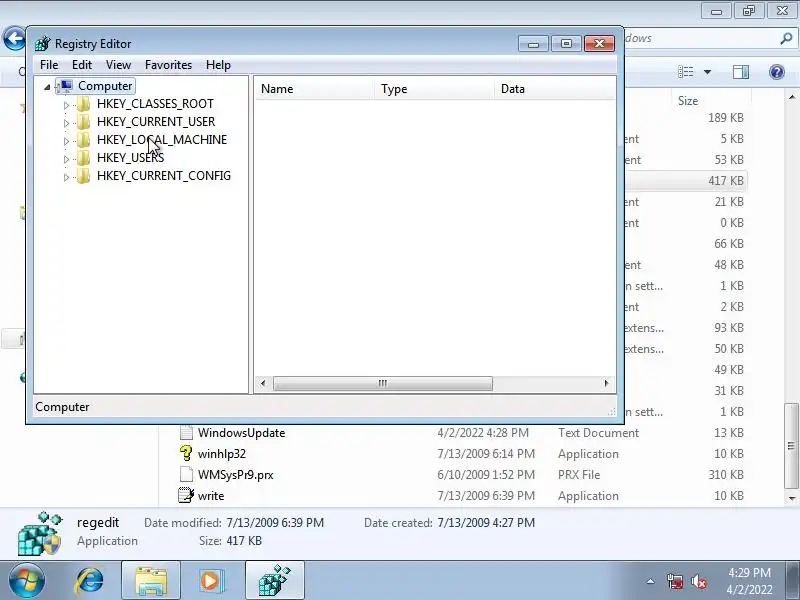The height and width of the screenshot is (600, 800).
Task: Expand the HKEY_CURRENT_USER key
Action: pyautogui.click(x=66, y=123)
